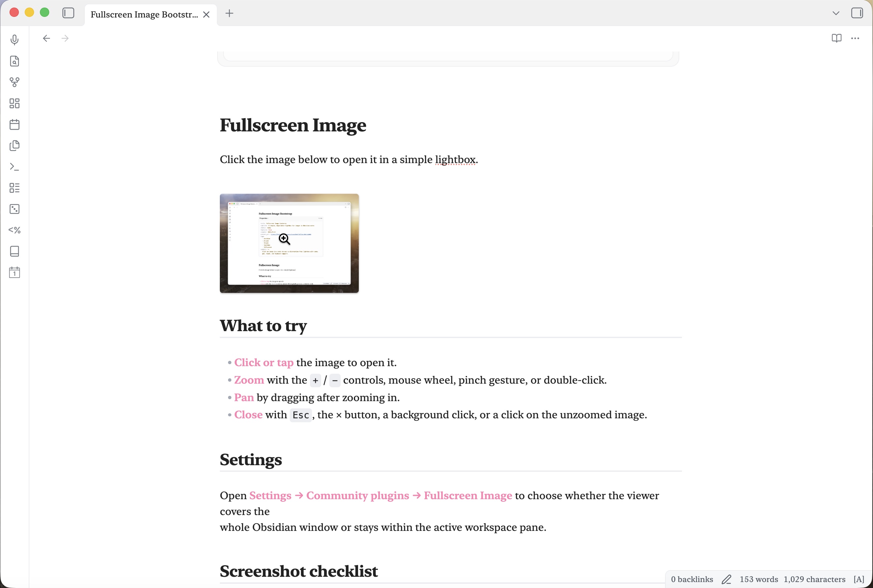Click the closed book icon in ribbon
This screenshot has width=873, height=588.
(x=15, y=251)
